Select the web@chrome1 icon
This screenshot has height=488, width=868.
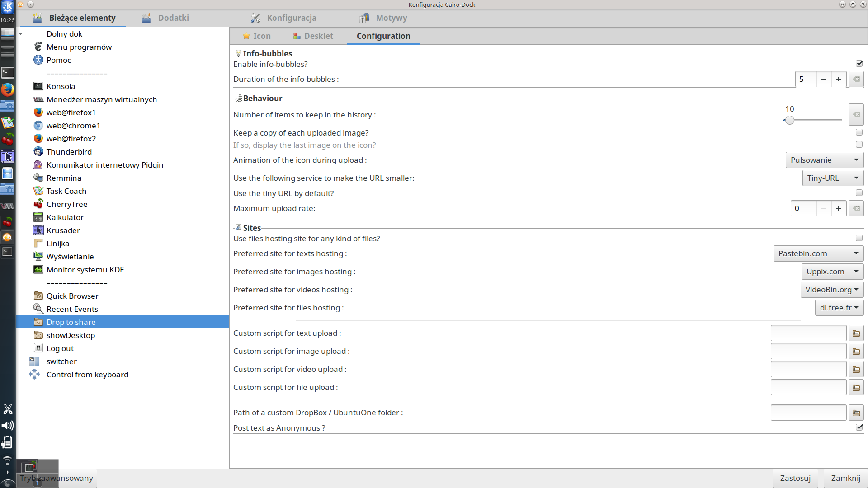tap(38, 125)
